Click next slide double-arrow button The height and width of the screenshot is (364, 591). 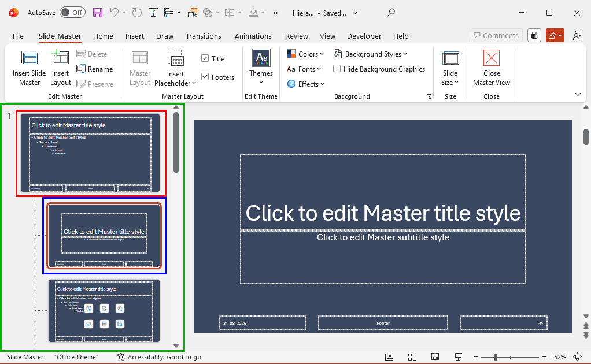(x=586, y=335)
